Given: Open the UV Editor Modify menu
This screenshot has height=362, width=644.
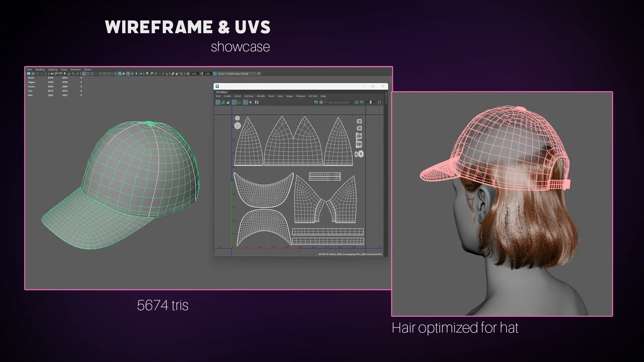Looking at the screenshot, I should 261,96.
